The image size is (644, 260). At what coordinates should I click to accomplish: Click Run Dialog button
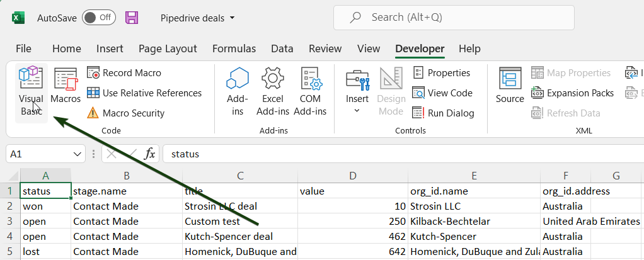(443, 113)
